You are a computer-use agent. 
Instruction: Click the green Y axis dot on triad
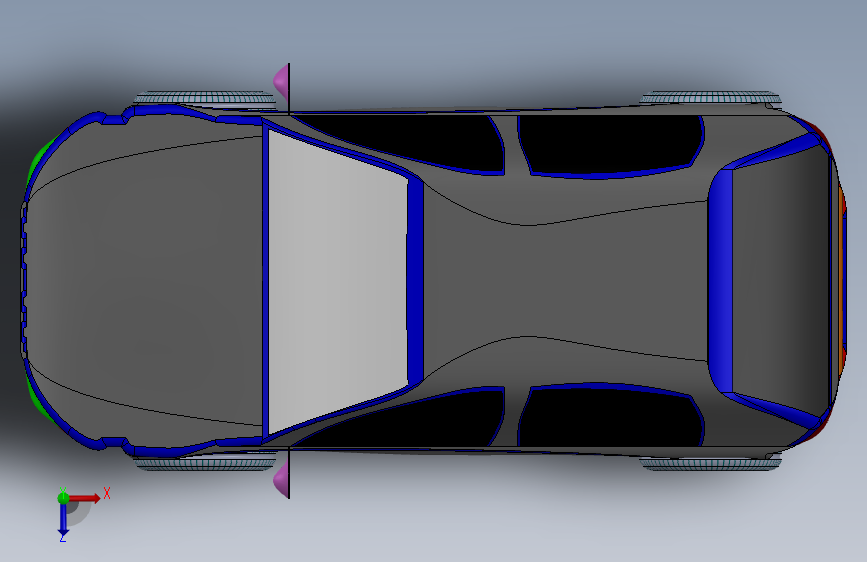tap(63, 498)
